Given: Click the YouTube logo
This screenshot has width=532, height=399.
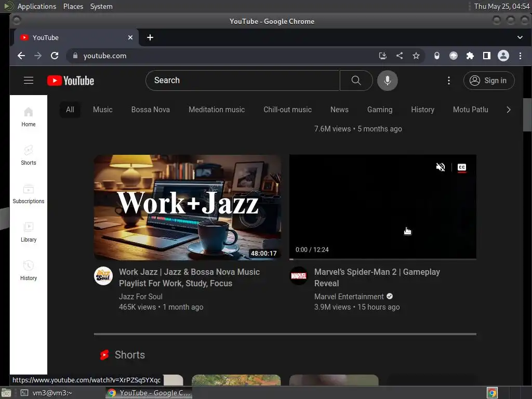Looking at the screenshot, I should 71,81.
